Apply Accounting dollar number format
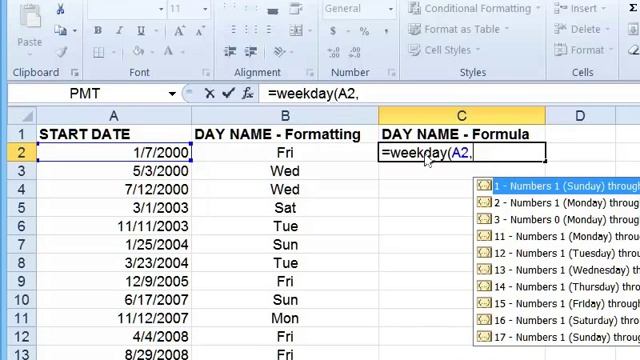640x360 pixels. pyautogui.click(x=333, y=31)
